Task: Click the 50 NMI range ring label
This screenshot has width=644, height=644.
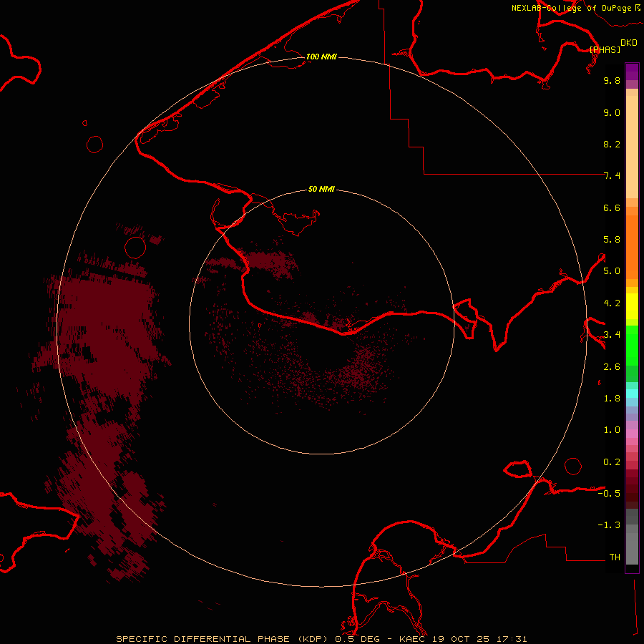Action: [x=321, y=189]
